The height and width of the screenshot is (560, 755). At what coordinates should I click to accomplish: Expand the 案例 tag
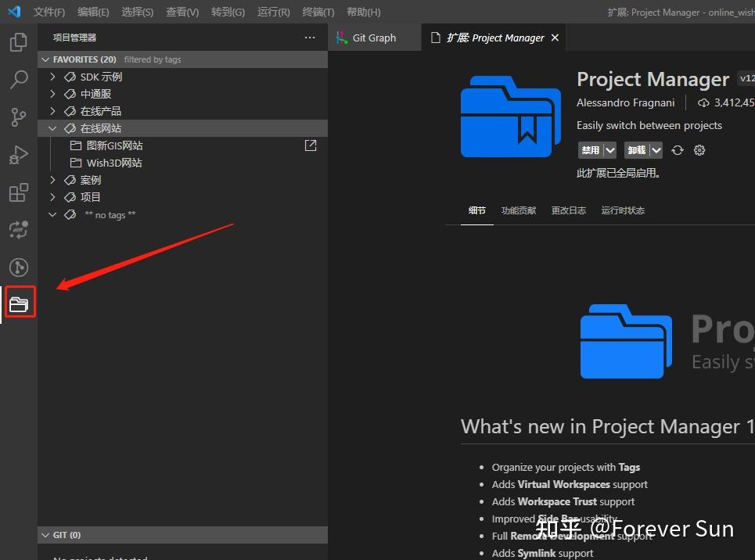coord(52,180)
